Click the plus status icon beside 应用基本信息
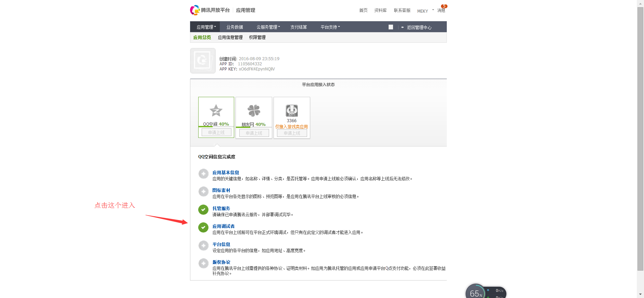Viewport: 644px width, 298px height. pos(203,174)
